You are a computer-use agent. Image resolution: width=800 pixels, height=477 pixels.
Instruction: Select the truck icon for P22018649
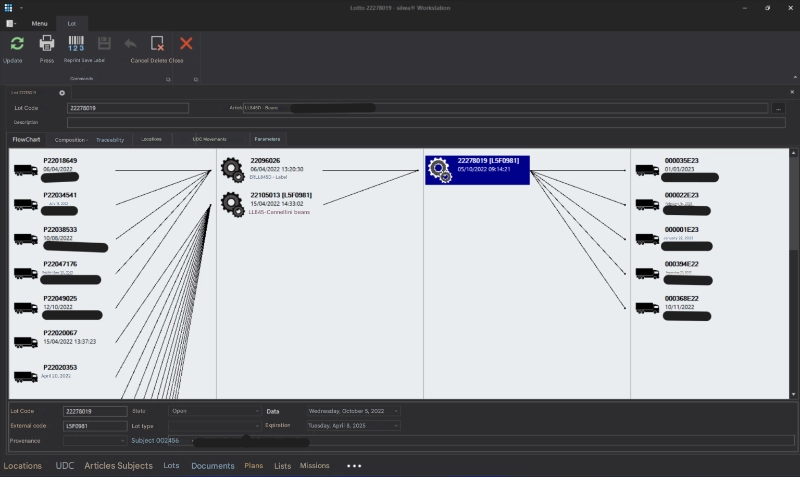point(26,170)
